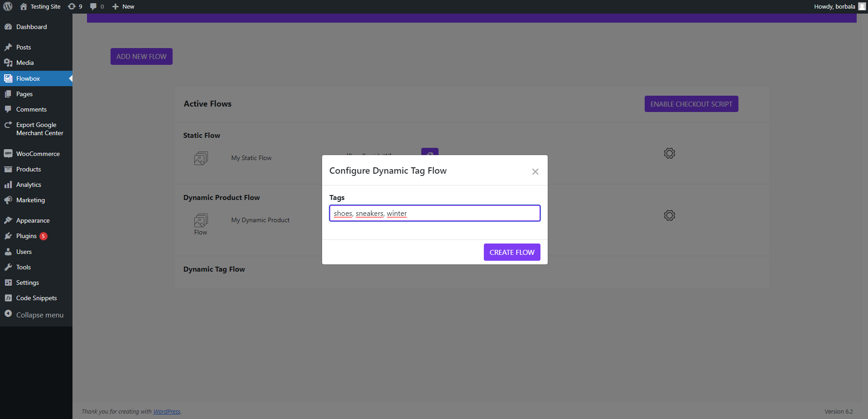Click the Version 6.2 footer text
This screenshot has height=419, width=868.
(x=839, y=412)
